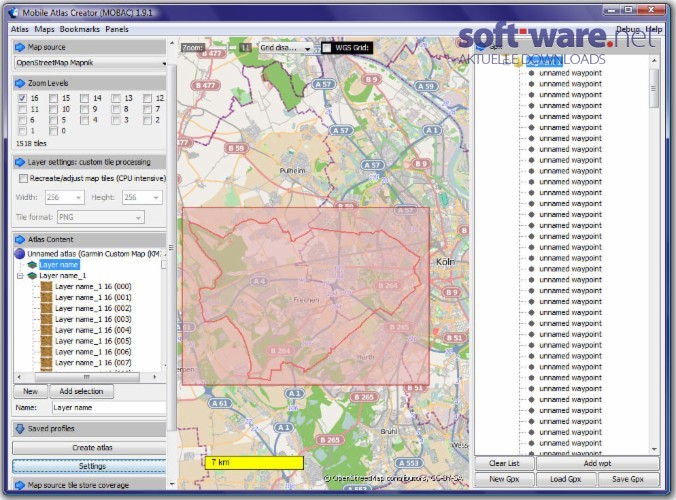Select the Unnamed atlas globe icon

(x=20, y=253)
